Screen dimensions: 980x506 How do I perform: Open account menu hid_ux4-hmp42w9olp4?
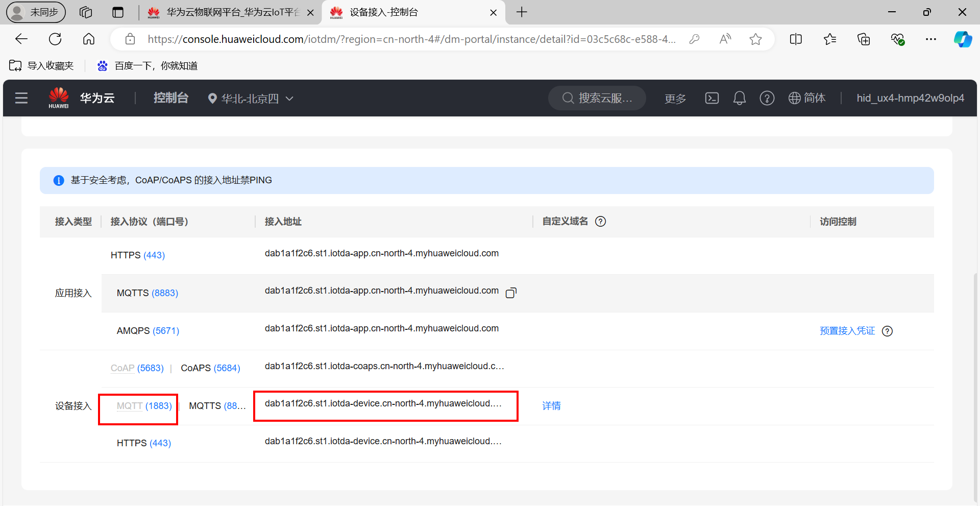click(910, 98)
